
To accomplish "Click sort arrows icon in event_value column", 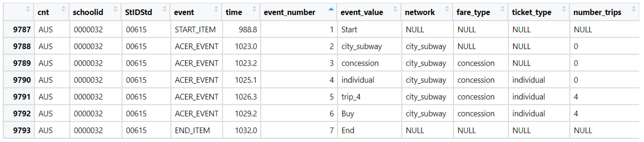I will 395,9.
